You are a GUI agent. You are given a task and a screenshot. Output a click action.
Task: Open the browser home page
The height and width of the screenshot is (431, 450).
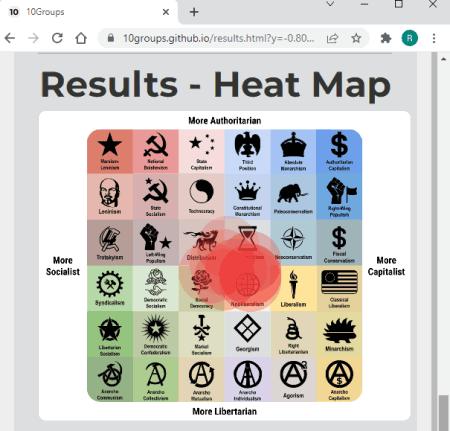pos(81,38)
